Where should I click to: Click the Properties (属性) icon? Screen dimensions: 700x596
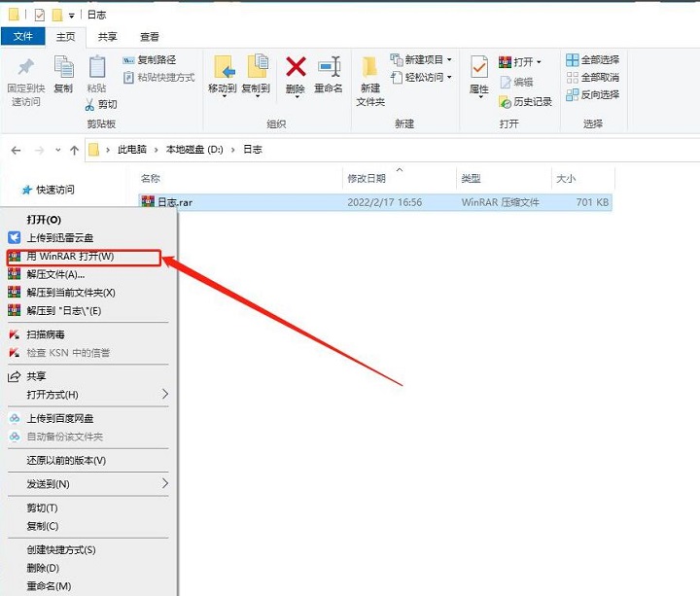tap(479, 67)
